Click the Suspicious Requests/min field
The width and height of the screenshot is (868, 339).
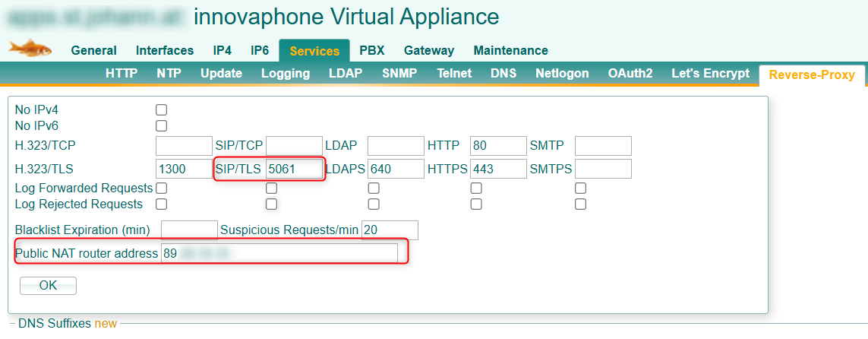click(x=390, y=230)
